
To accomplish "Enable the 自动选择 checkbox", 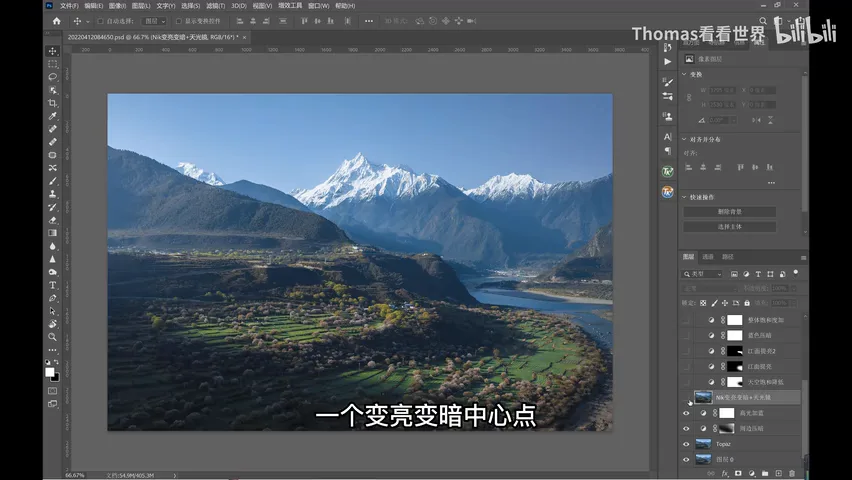I will point(101,21).
